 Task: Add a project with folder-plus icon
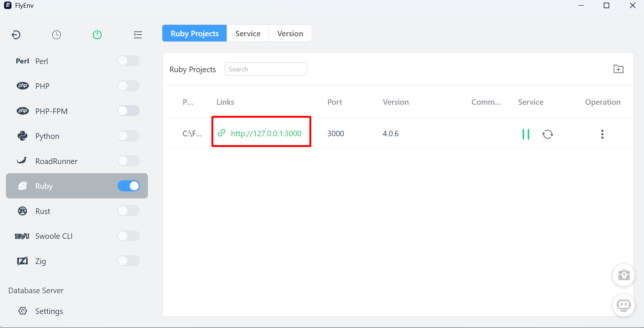click(x=618, y=69)
